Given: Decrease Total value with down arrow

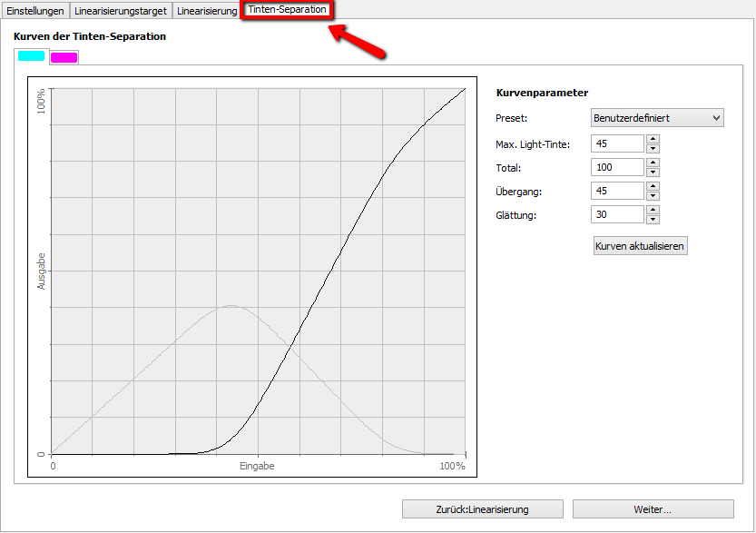Looking at the screenshot, I should click(x=653, y=172).
